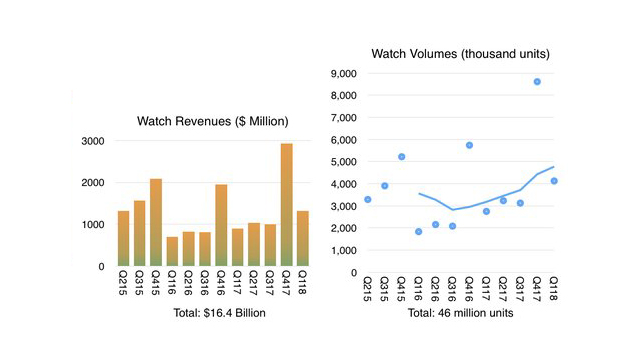Click the "7,000" volume axis label

click(x=343, y=118)
